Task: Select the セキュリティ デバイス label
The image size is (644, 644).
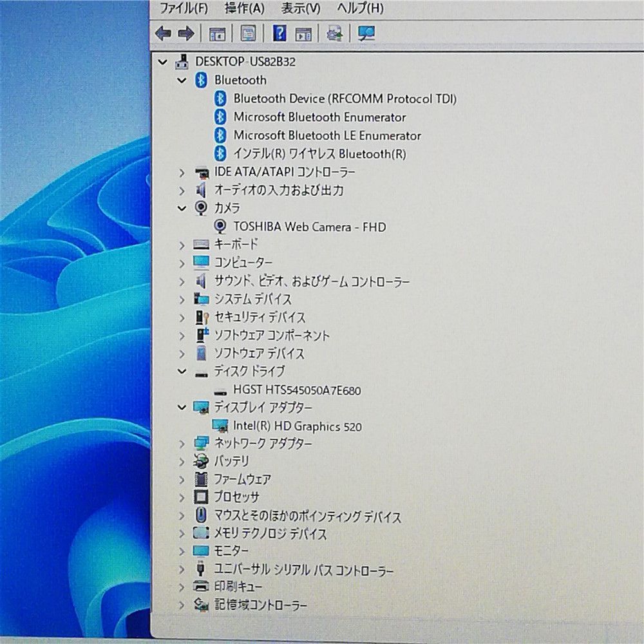Action: [260, 317]
